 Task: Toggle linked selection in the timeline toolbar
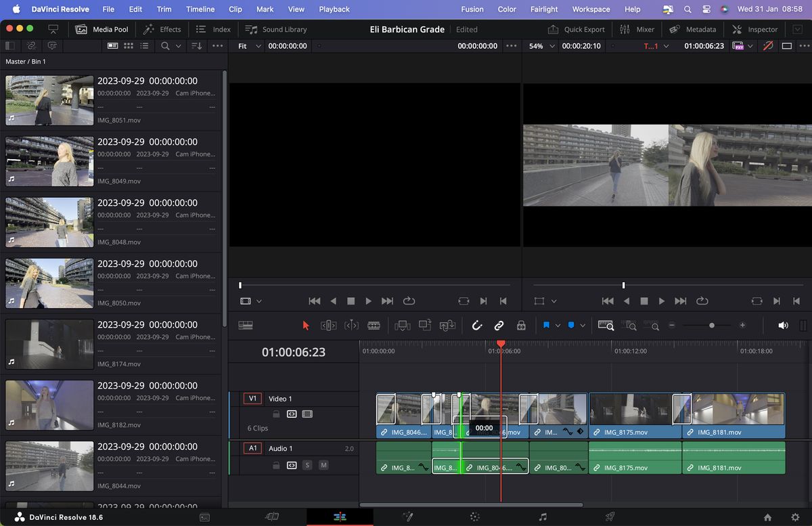point(499,326)
